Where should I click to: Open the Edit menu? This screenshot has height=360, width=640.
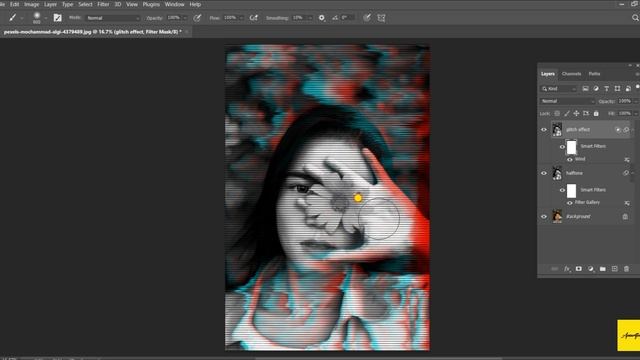tap(14, 4)
